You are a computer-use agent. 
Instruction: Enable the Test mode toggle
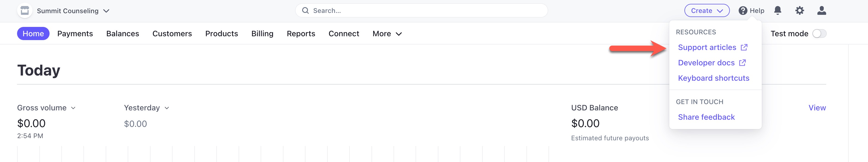coord(819,33)
